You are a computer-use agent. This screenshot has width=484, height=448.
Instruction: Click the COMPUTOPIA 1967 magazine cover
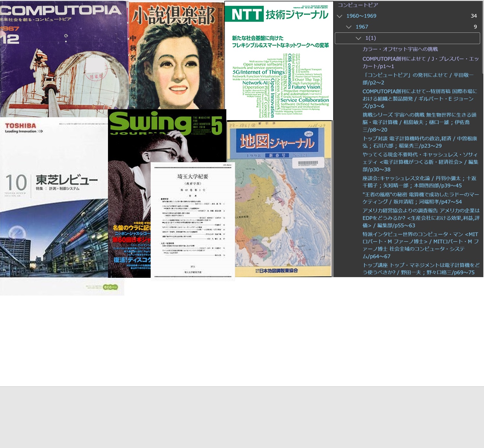click(x=64, y=59)
